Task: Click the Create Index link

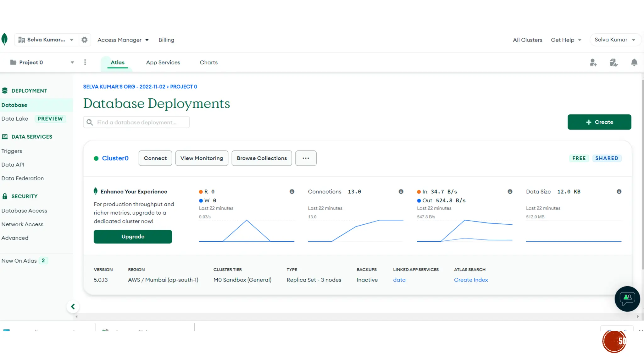Action: pos(471,280)
